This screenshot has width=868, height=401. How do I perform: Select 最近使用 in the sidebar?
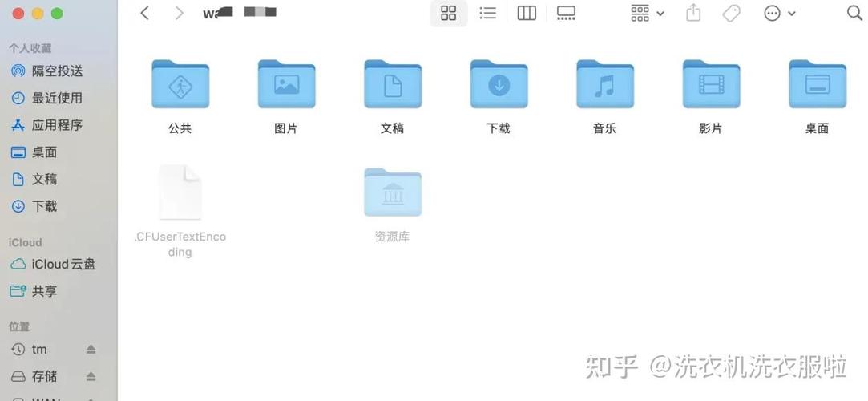point(58,98)
